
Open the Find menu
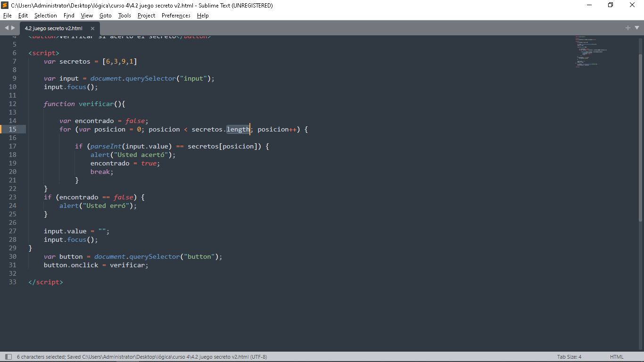[69, 16]
